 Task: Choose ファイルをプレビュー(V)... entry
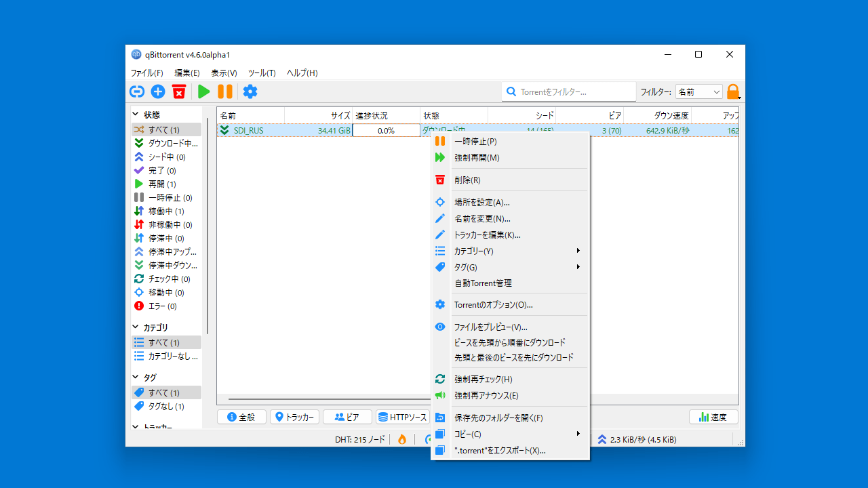[x=510, y=327]
